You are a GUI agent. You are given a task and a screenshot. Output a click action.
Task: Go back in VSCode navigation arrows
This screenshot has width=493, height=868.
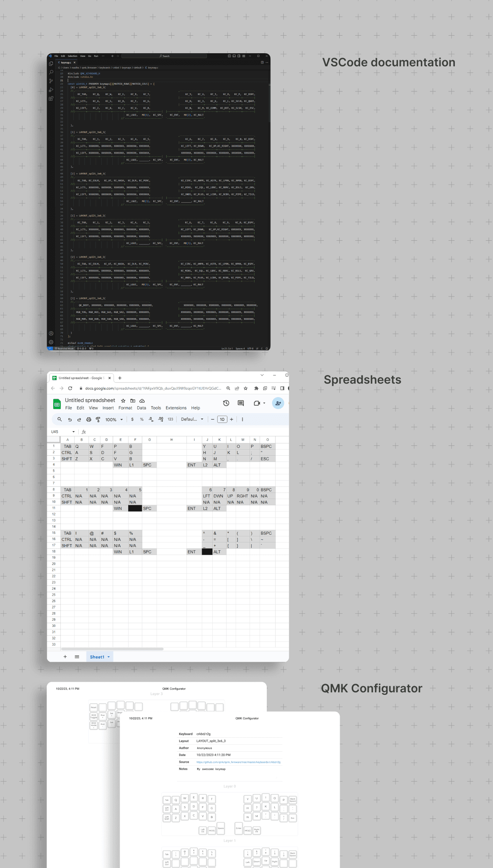pyautogui.click(x=112, y=56)
